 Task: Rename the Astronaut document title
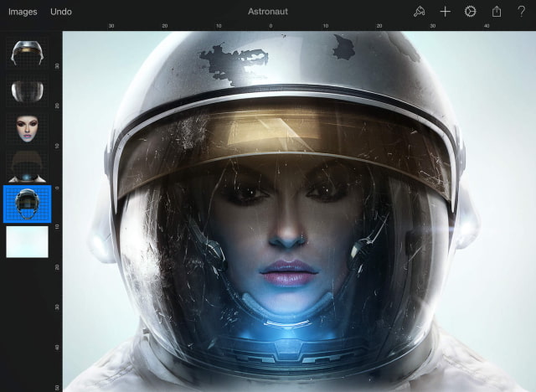tap(268, 12)
